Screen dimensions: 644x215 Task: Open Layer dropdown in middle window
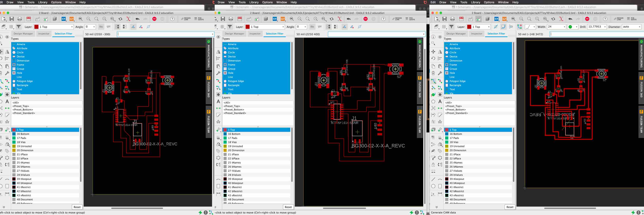(x=265, y=27)
